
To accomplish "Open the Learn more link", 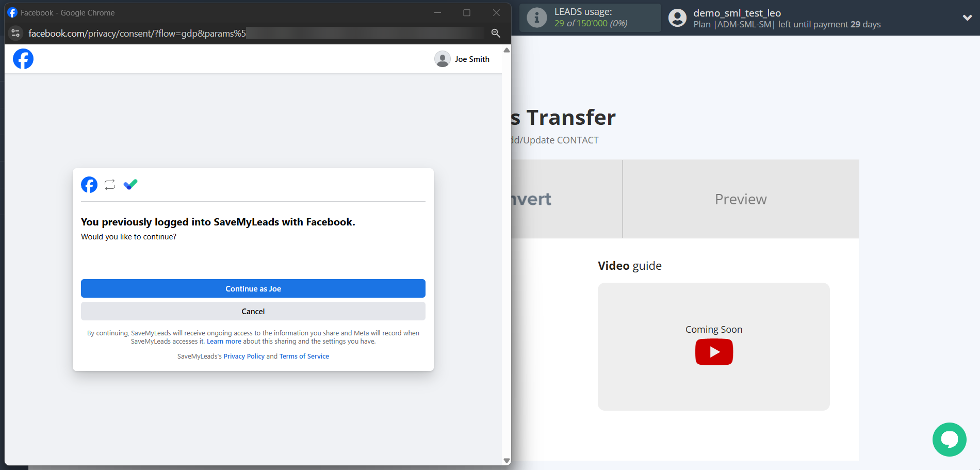I will pyautogui.click(x=224, y=342).
